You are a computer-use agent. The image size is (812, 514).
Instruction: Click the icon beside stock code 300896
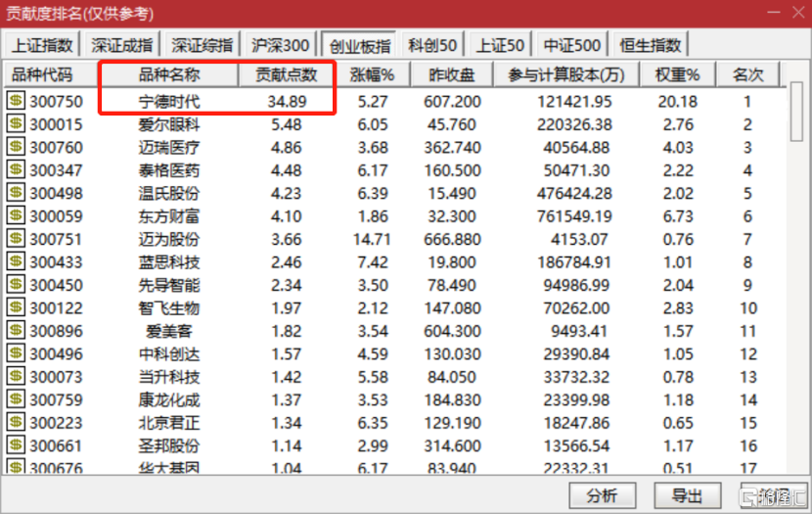point(16,330)
